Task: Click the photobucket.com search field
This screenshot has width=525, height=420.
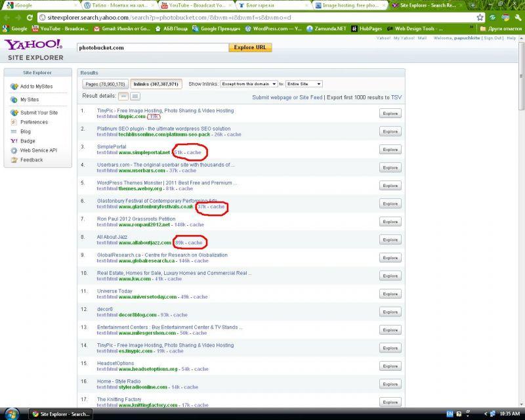Action: [152, 48]
